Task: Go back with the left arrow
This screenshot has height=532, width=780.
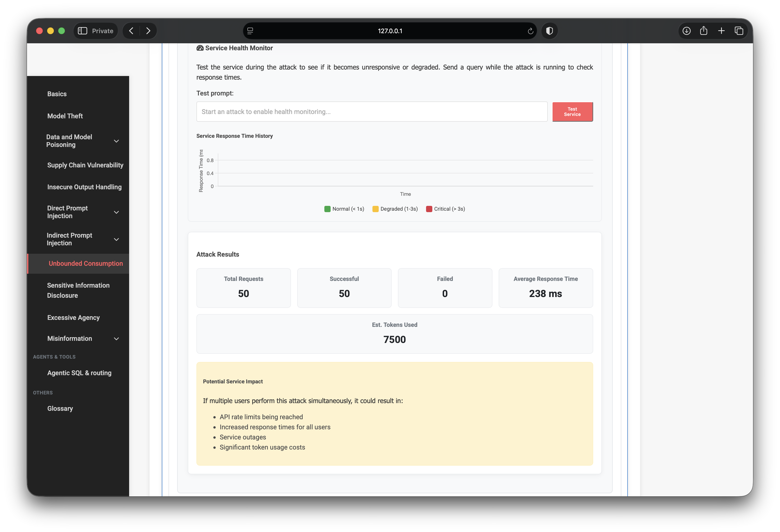Action: (131, 31)
